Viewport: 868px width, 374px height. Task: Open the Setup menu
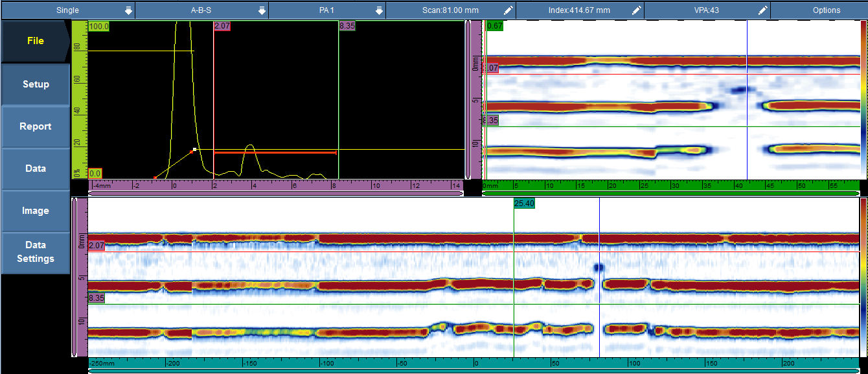click(36, 84)
